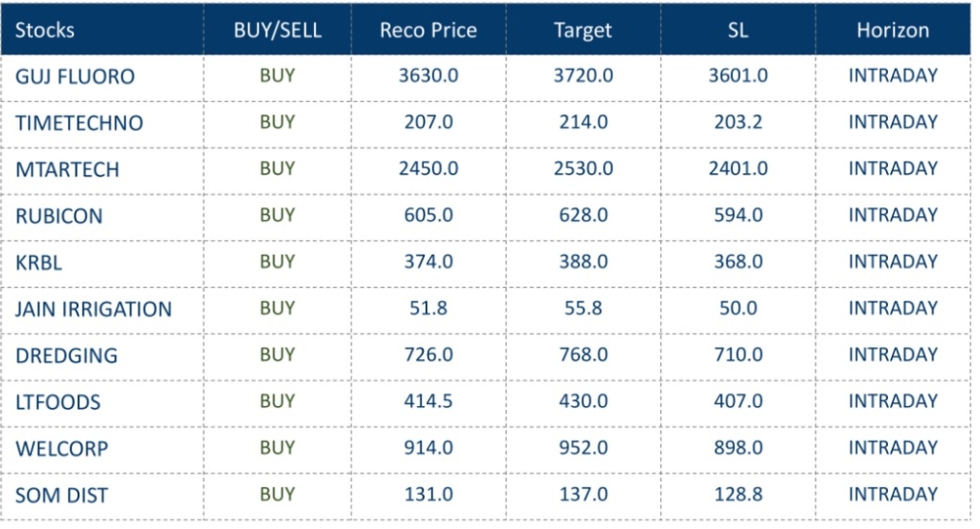Click WELCORP stop loss value 898.0
The height and width of the screenshot is (529, 980).
(x=738, y=448)
